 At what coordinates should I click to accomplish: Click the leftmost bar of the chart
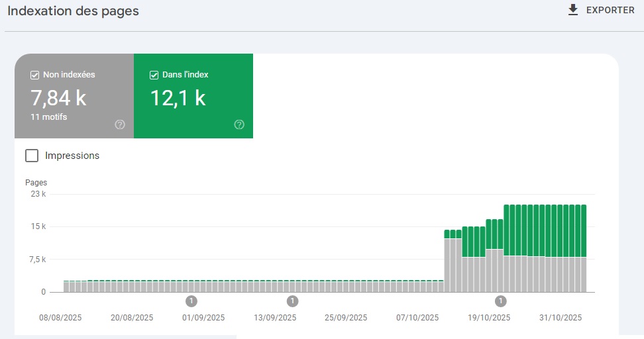[67, 286]
